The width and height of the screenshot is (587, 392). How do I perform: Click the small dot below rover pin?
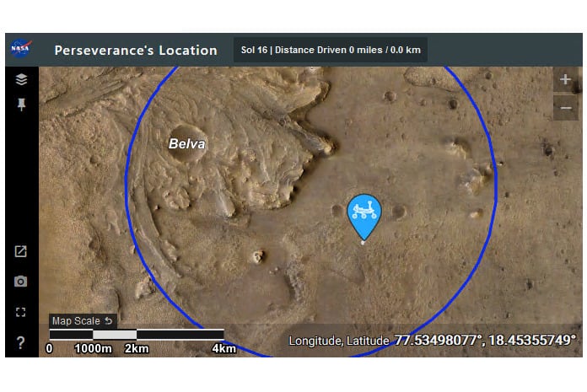363,243
